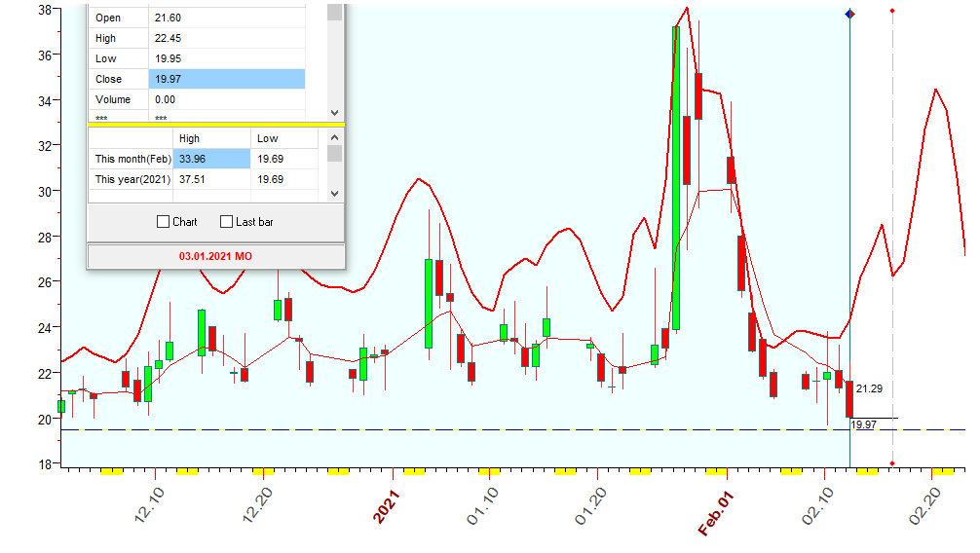Select the Close value 19.97 cell

[226, 79]
